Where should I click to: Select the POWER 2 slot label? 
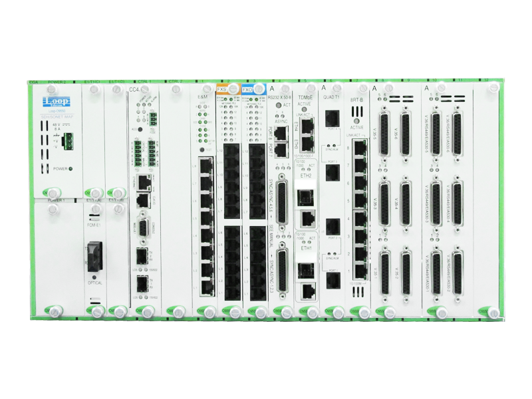click(x=56, y=80)
